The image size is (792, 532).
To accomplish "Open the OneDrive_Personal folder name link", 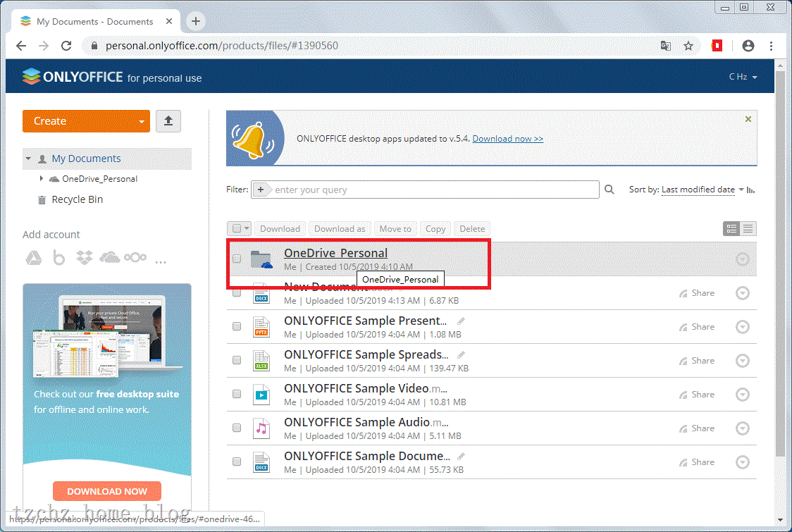I will (x=336, y=253).
